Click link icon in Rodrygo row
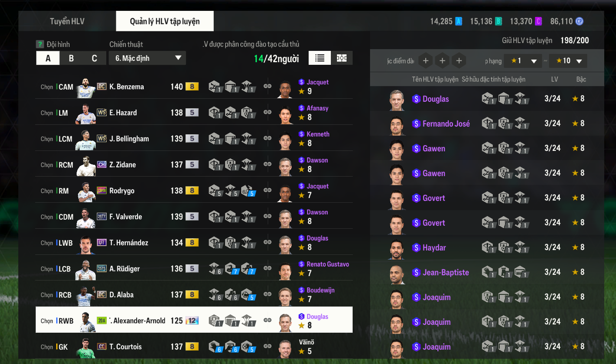Image resolution: width=616 pixels, height=364 pixels. point(268,190)
